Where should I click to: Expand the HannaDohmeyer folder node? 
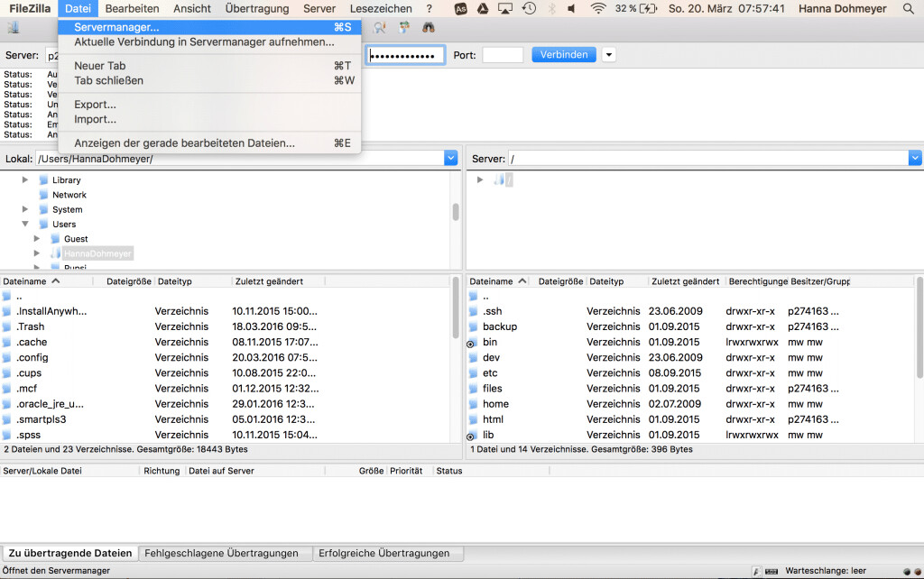tap(36, 253)
